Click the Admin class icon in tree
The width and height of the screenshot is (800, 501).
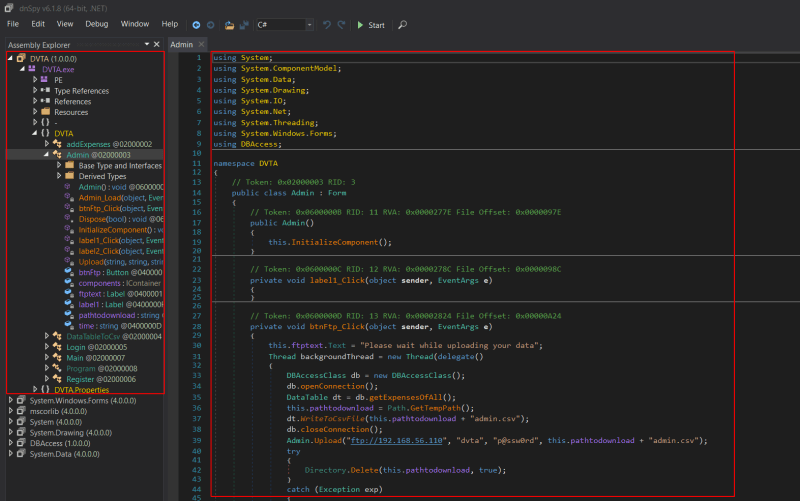(x=57, y=155)
